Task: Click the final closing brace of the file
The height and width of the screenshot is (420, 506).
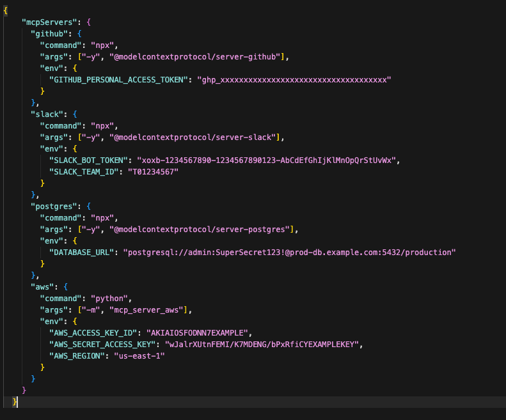Action: point(15,401)
